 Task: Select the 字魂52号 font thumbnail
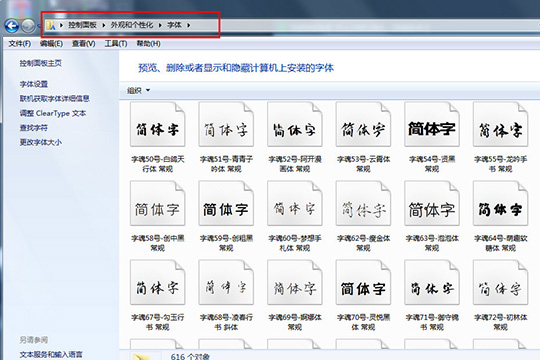point(295,124)
